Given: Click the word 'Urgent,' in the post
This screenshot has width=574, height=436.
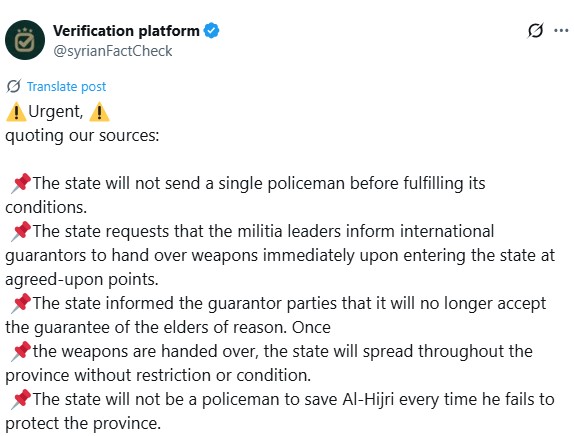Looking at the screenshot, I should [56, 111].
